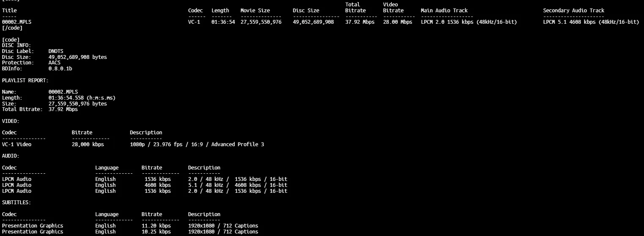Viewport: 644px width, 236px height.
Task: Click the 28,000 kbps video bitrate
Action: click(88, 144)
